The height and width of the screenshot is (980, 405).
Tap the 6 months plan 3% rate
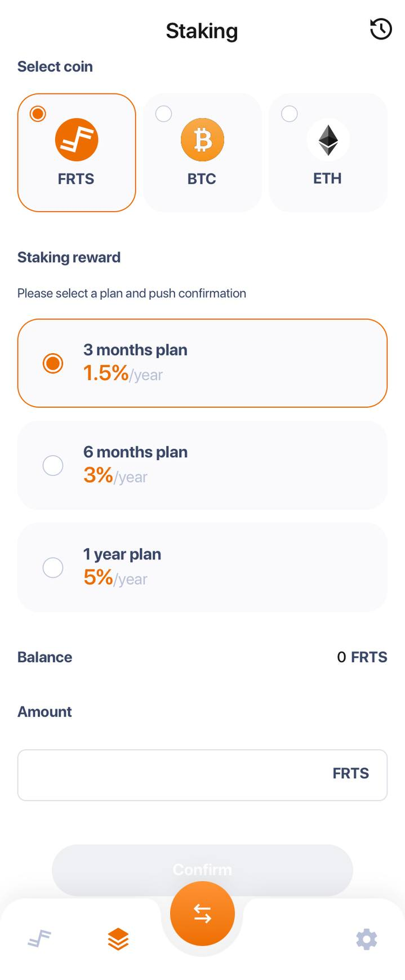click(99, 475)
